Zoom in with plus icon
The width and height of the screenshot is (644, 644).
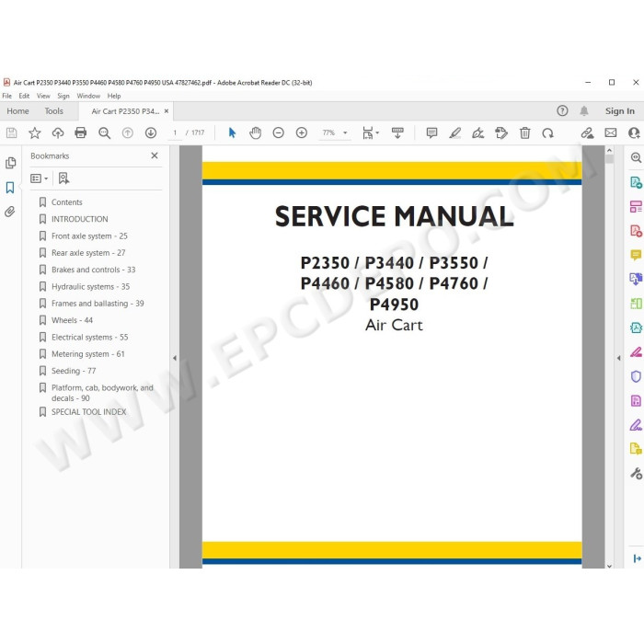pos(302,133)
